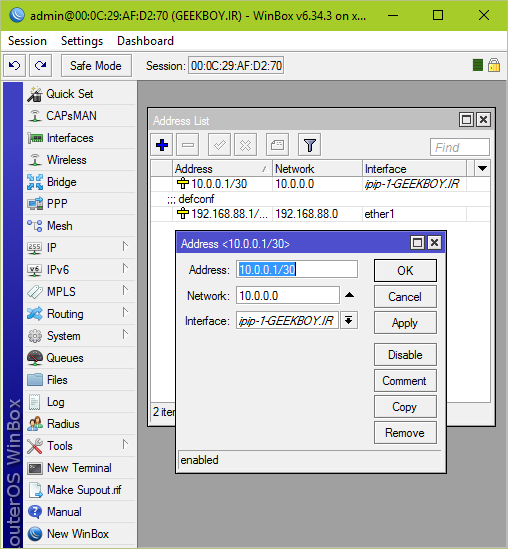The image size is (508, 549).
Task: Click the padlock security icon
Action: click(494, 65)
